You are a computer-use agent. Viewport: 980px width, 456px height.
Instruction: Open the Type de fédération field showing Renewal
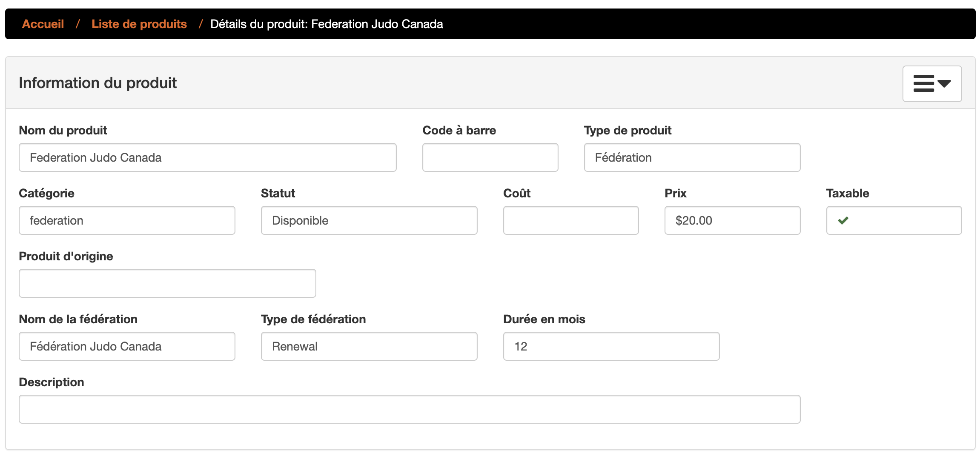369,346
